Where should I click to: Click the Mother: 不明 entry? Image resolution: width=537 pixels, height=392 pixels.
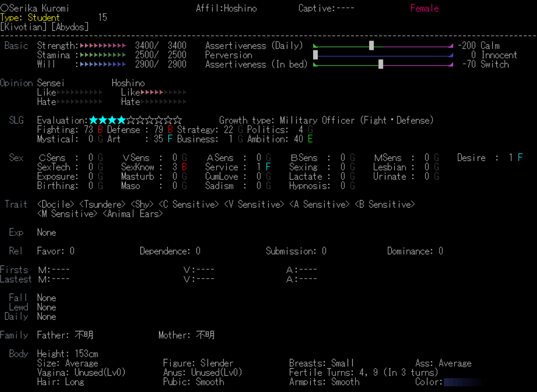coord(186,335)
